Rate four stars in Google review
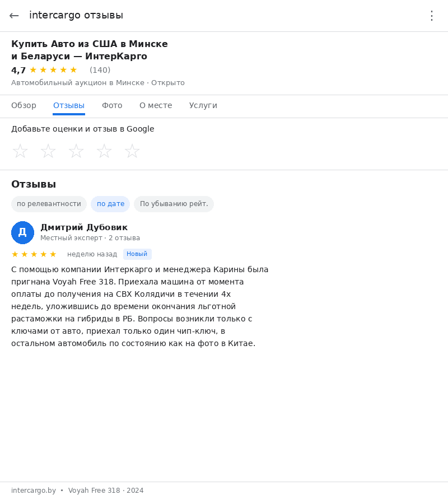 pos(104,151)
